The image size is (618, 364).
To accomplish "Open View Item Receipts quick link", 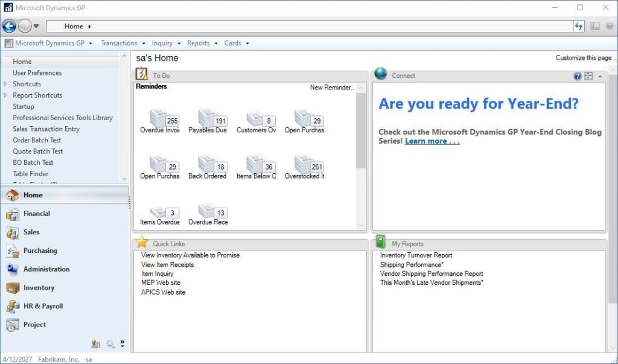I will point(168,264).
